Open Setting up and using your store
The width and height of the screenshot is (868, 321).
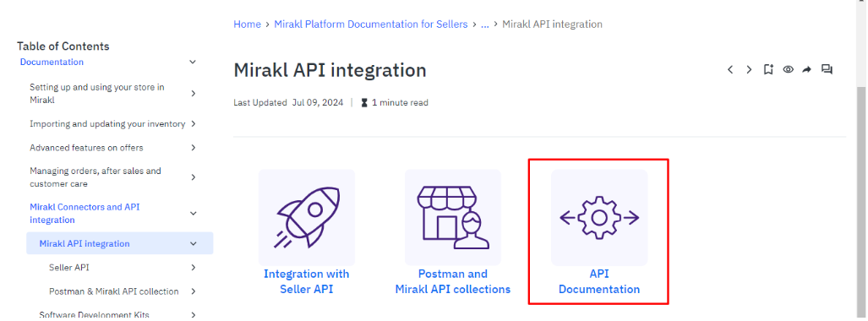click(x=97, y=94)
